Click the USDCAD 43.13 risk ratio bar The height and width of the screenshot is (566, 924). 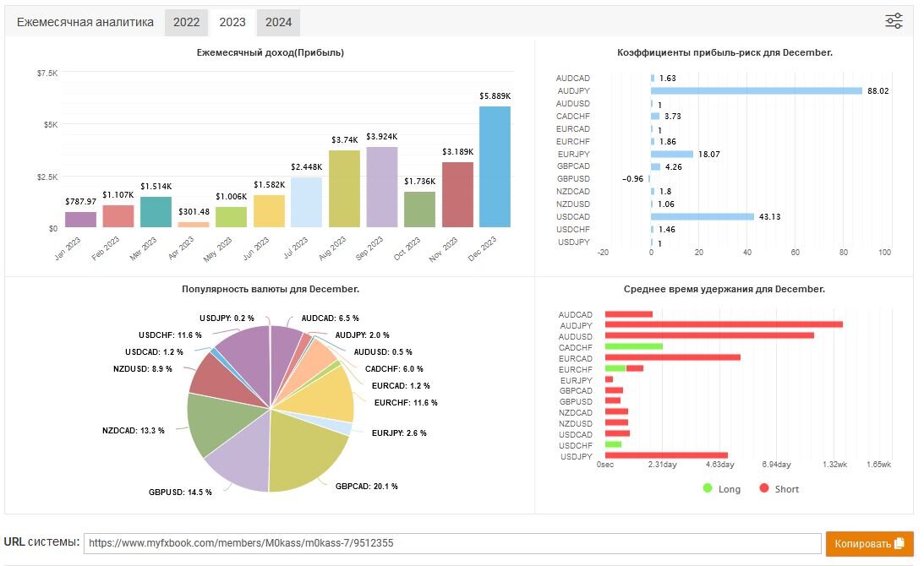coord(703,217)
